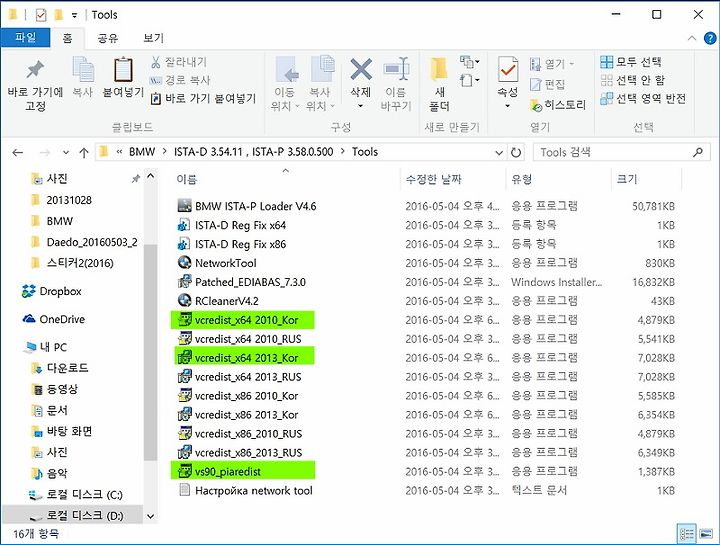Click the navigation pane scrollbar thumb
This screenshot has height=545, width=720.
(x=150, y=353)
